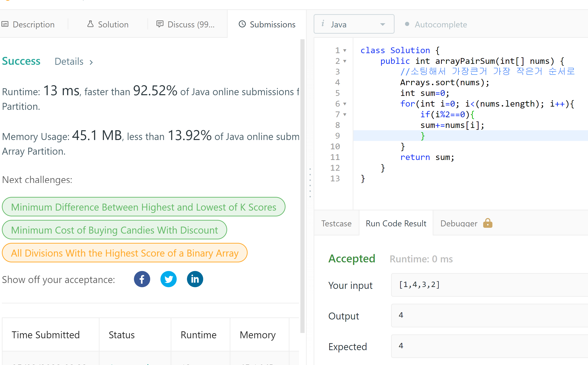
Task: Click the left panel vertical scrollbar
Action: (302, 186)
